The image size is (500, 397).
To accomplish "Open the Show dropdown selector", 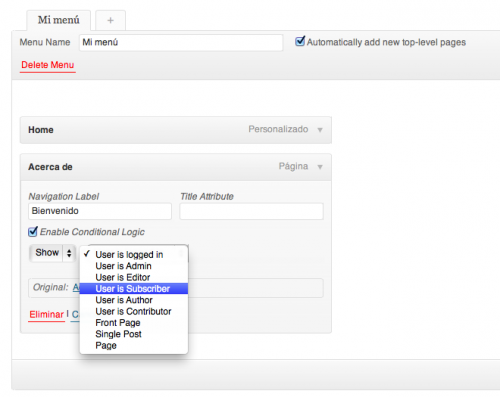I will coord(52,253).
